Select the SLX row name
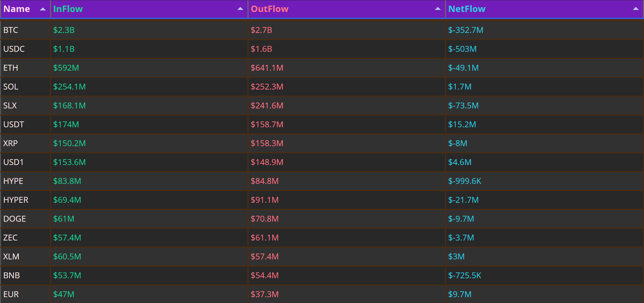Image resolution: width=644 pixels, height=303 pixels. pyautogui.click(x=10, y=106)
